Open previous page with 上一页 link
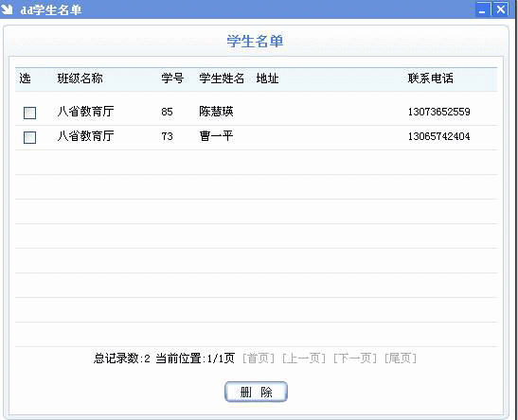Viewport: 518px width, 420px height. 304,359
